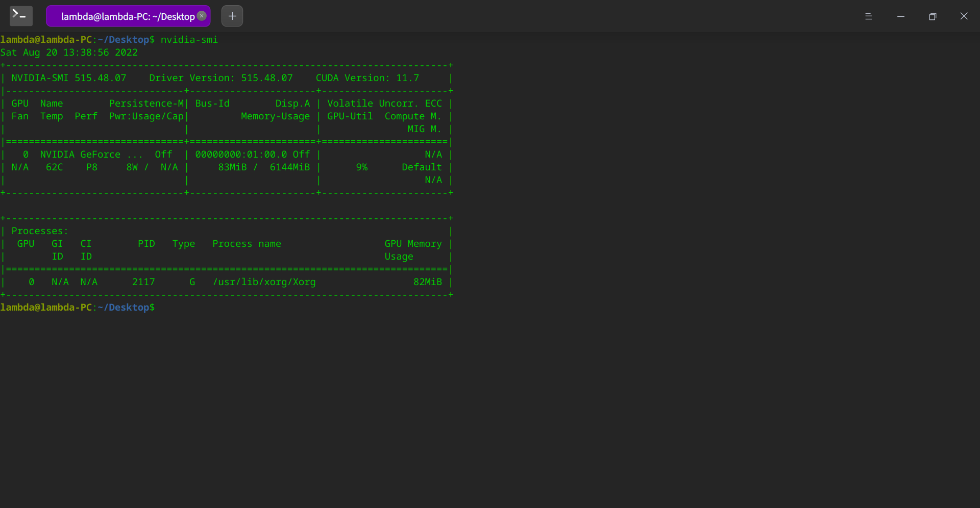This screenshot has width=980, height=508.
Task: Click the Type column header
Action: tap(184, 244)
